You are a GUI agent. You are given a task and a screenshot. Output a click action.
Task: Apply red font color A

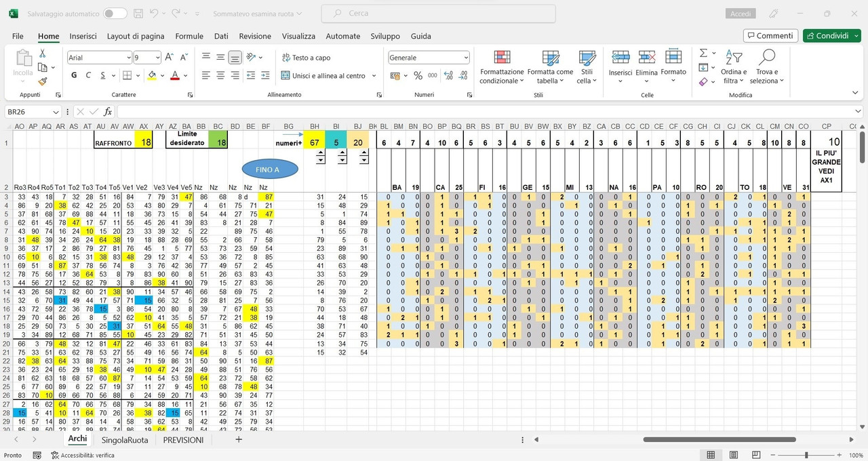point(175,75)
